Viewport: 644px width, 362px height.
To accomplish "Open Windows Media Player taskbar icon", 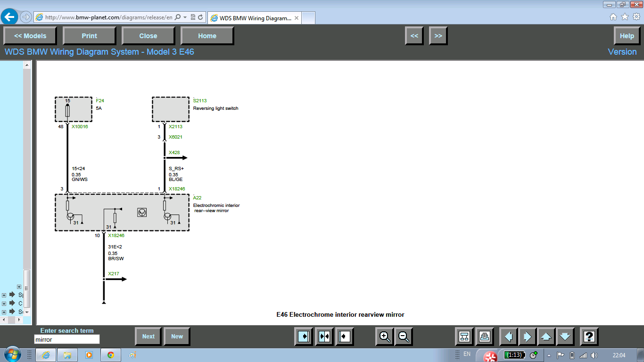I will pos(89,355).
